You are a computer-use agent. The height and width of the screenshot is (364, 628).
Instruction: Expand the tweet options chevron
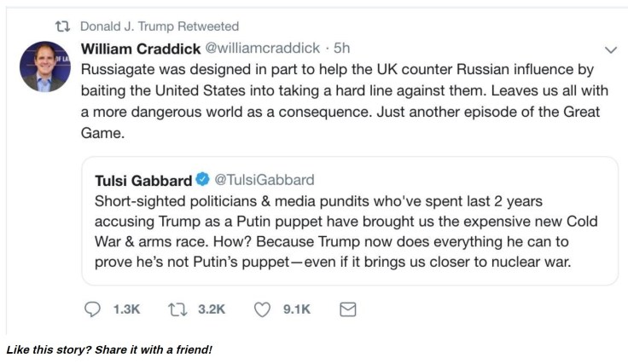[609, 49]
